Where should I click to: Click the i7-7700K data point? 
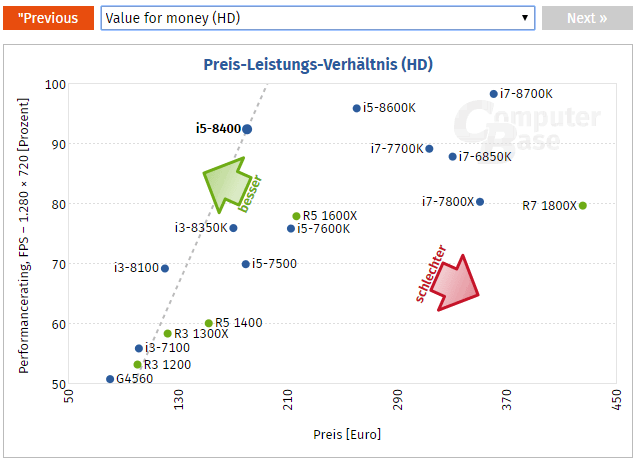coord(429,149)
